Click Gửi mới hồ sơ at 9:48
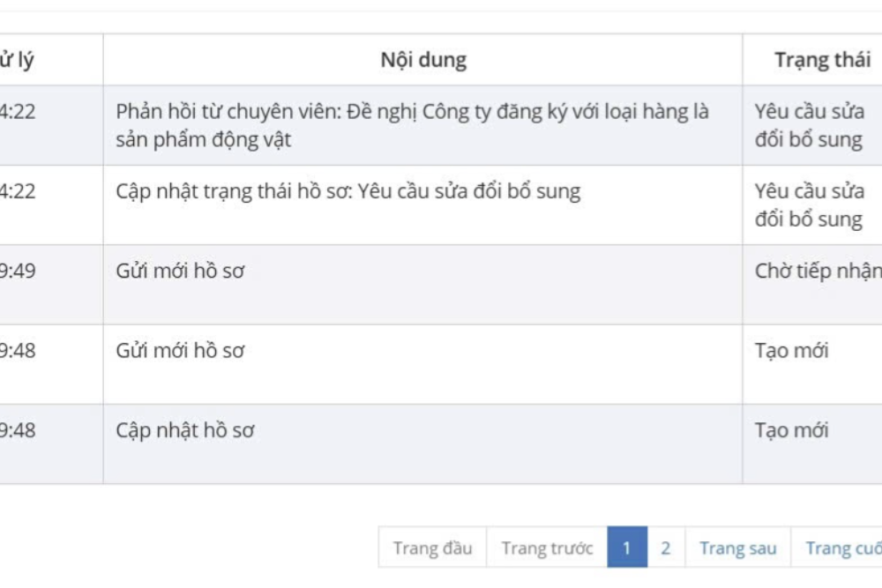The width and height of the screenshot is (882, 588). [x=180, y=351]
